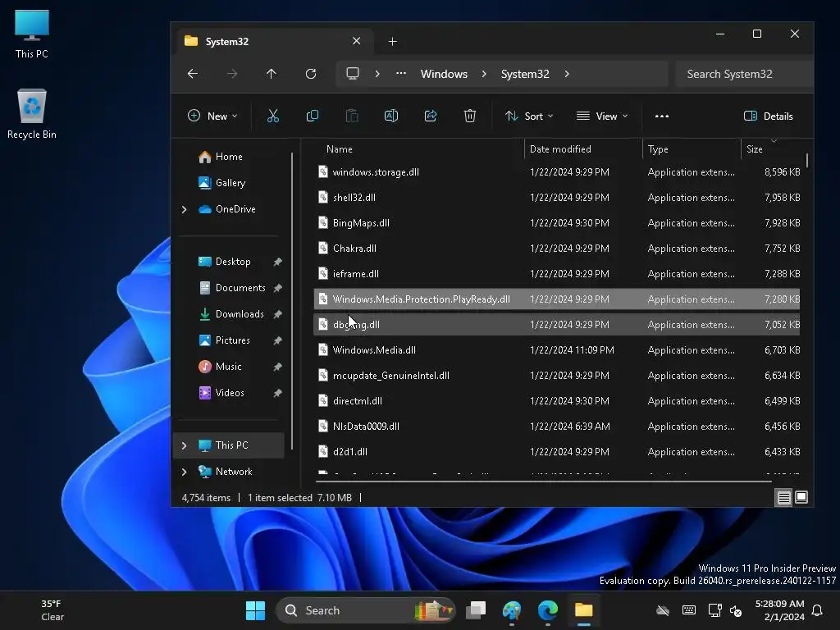Viewport: 840px width, 630px height.
Task: Open the Windows Start button
Action: pyautogui.click(x=256, y=610)
